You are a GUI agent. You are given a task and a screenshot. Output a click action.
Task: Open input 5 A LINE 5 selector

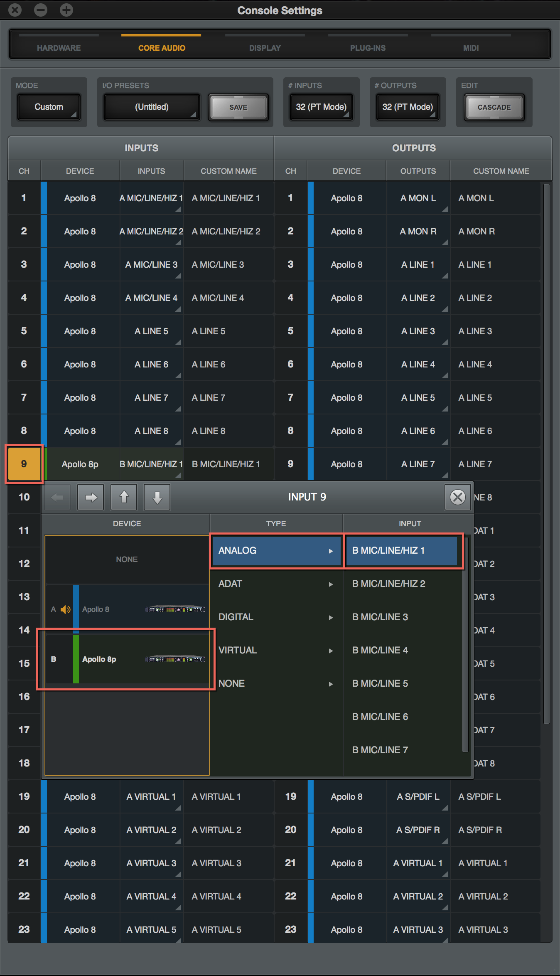click(152, 331)
